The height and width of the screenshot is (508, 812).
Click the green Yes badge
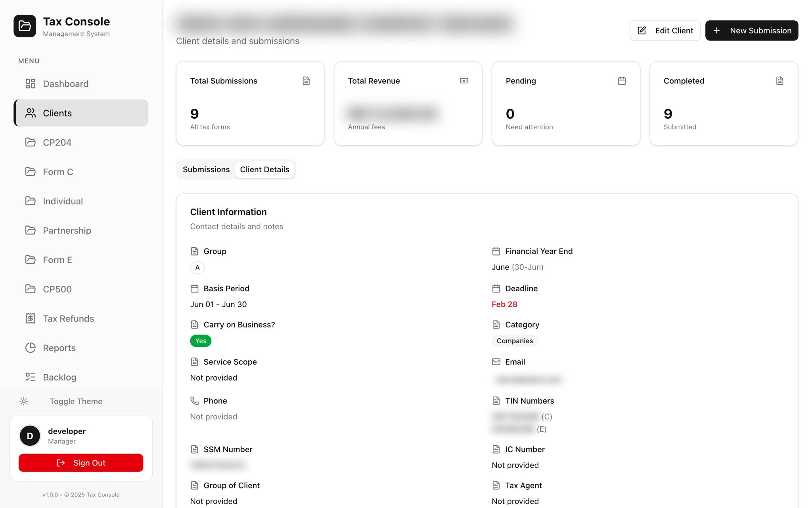[201, 341]
